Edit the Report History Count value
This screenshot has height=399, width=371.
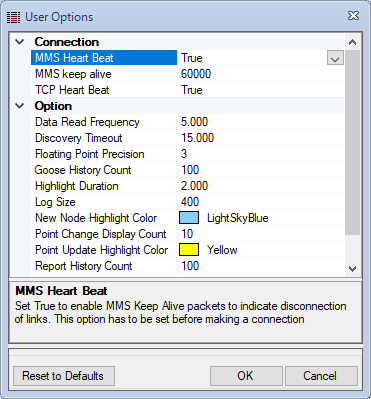[190, 266]
